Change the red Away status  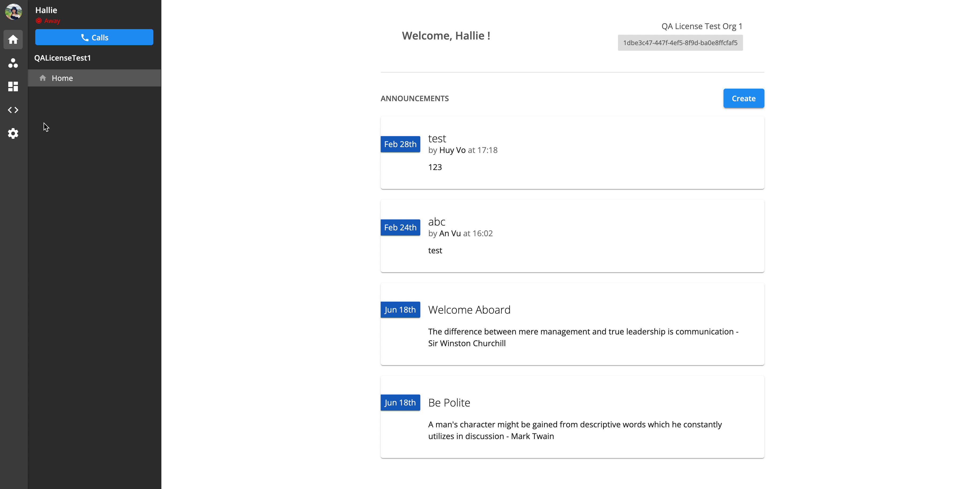48,21
